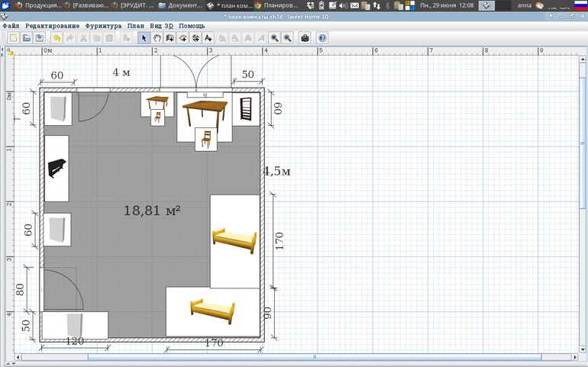Undo the last action
The width and height of the screenshot is (588, 367).
[x=57, y=37]
